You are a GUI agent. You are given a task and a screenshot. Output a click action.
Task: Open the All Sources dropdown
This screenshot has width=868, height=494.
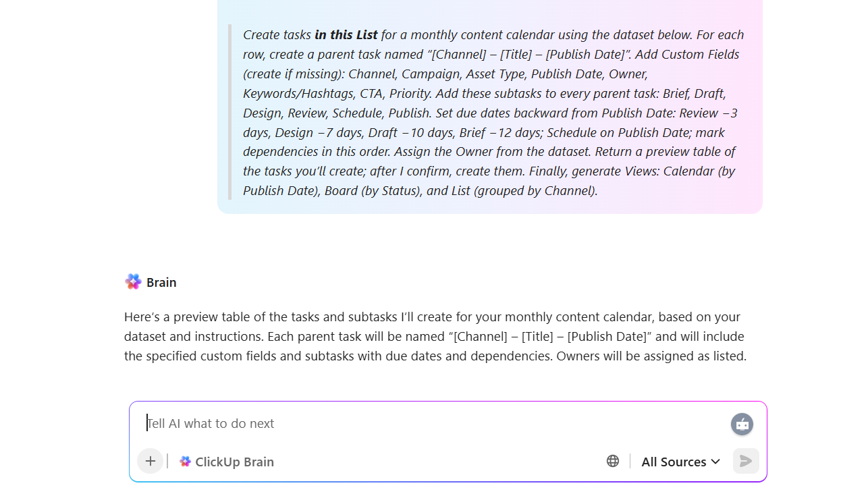tap(680, 461)
